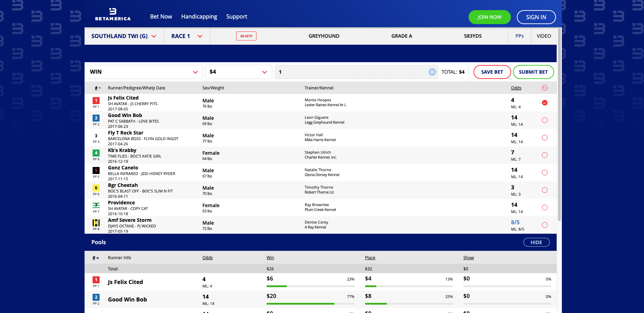Hide the Pools section
This screenshot has height=313, width=644.
pyautogui.click(x=536, y=242)
